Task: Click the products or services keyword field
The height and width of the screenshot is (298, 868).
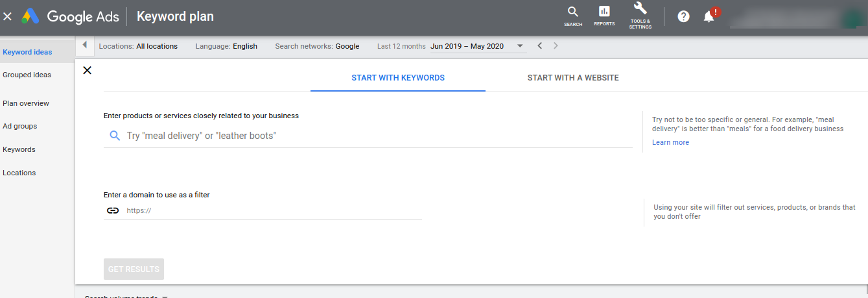Action: (x=368, y=136)
